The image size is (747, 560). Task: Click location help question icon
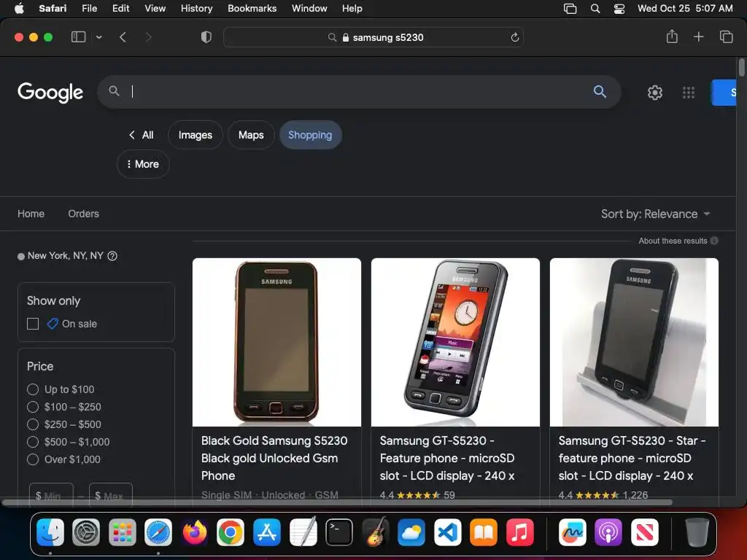(x=112, y=256)
